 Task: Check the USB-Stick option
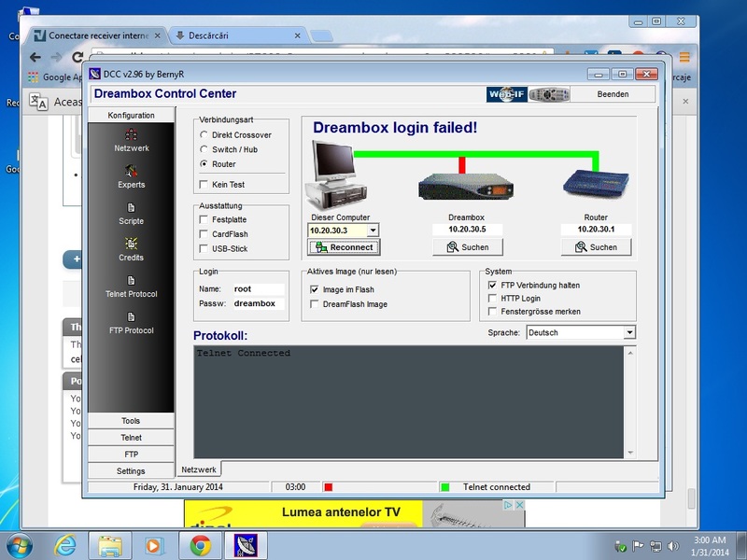pyautogui.click(x=204, y=248)
